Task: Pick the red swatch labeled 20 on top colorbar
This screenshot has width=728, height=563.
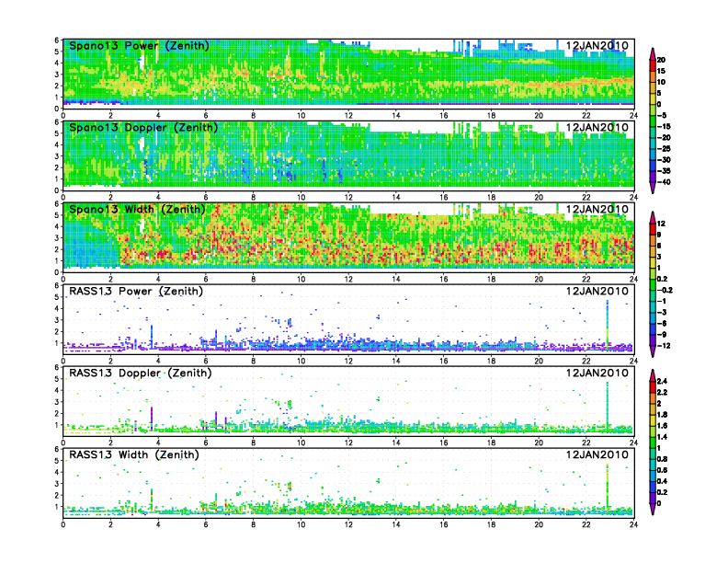Action: point(653,65)
